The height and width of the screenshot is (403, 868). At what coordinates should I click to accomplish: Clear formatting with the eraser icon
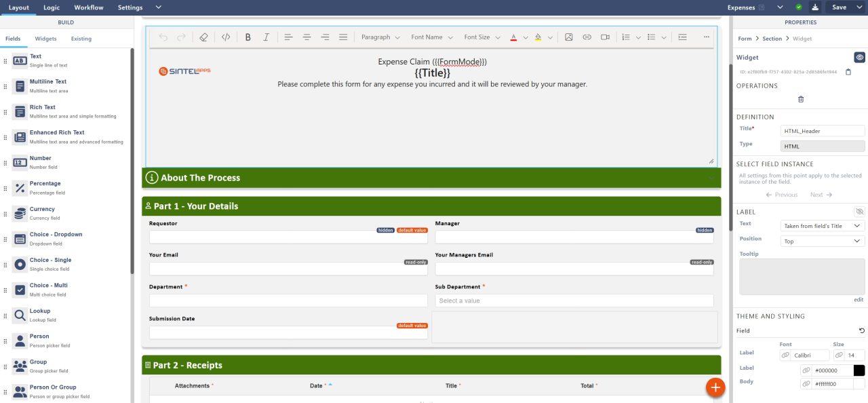[203, 37]
